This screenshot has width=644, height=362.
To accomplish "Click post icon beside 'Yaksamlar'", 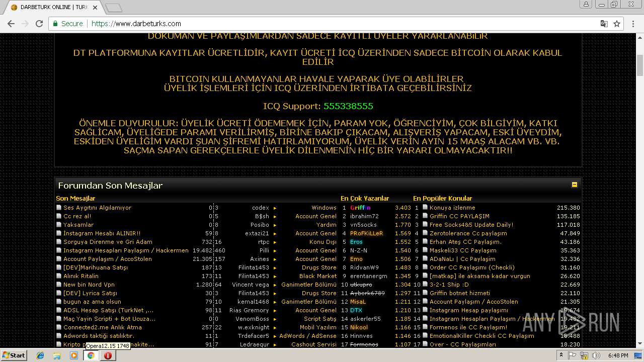I will [x=59, y=225].
